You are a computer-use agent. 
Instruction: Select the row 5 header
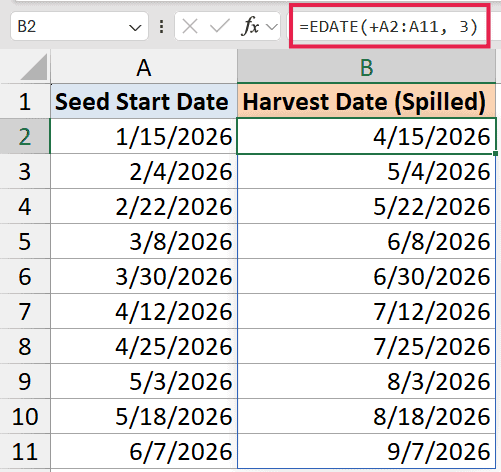click(x=25, y=241)
